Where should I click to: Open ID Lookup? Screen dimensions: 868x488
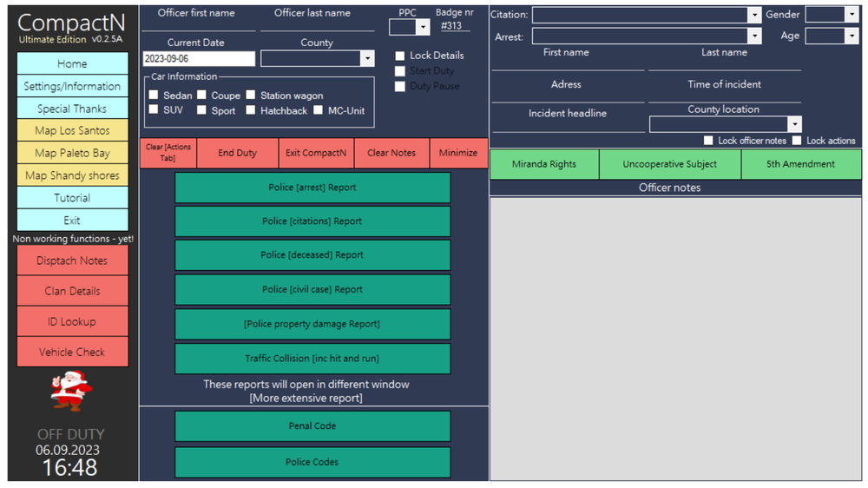(x=73, y=321)
